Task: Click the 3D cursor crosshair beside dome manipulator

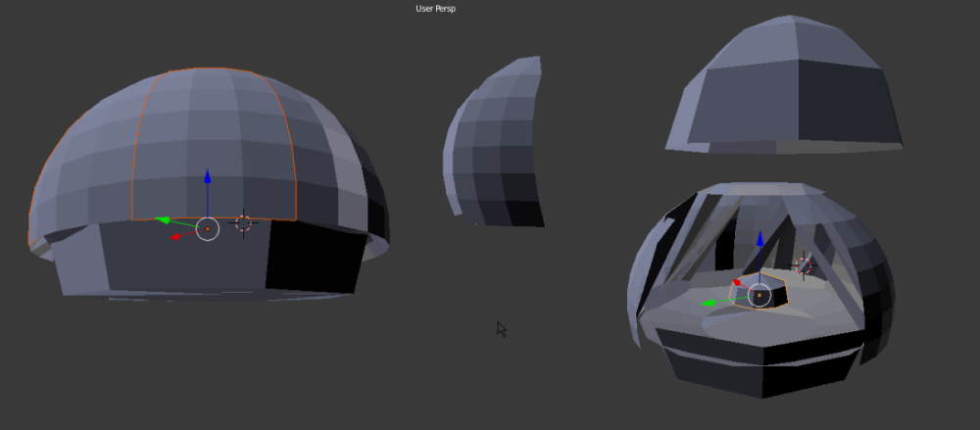Action: coord(243,223)
